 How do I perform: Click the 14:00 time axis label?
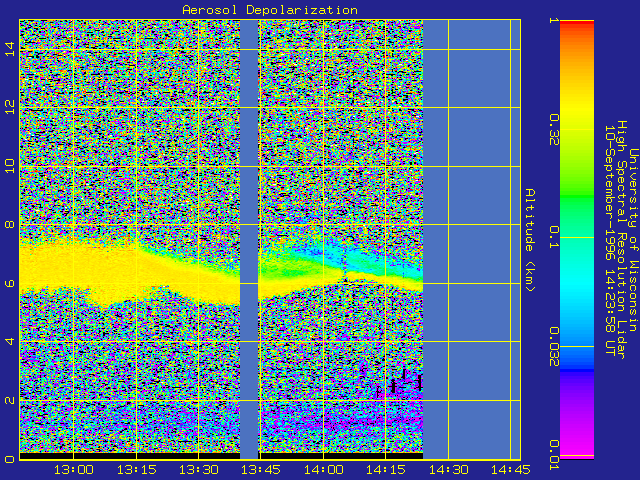pyautogui.click(x=324, y=470)
